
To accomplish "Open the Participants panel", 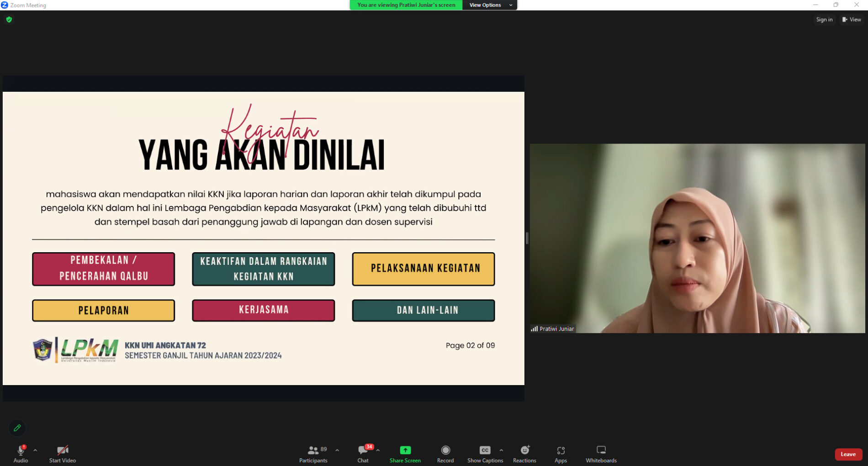I will (313, 452).
